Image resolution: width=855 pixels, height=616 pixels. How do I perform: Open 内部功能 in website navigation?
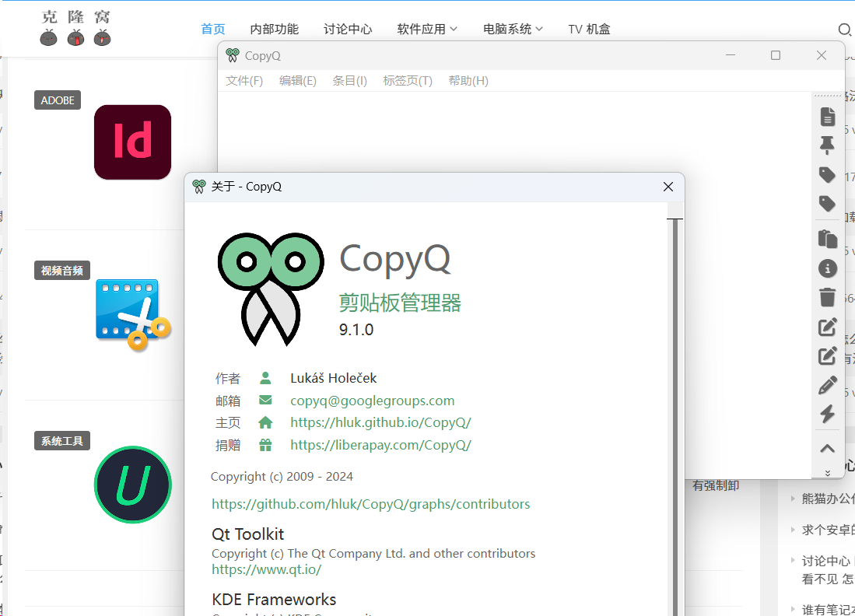point(275,29)
